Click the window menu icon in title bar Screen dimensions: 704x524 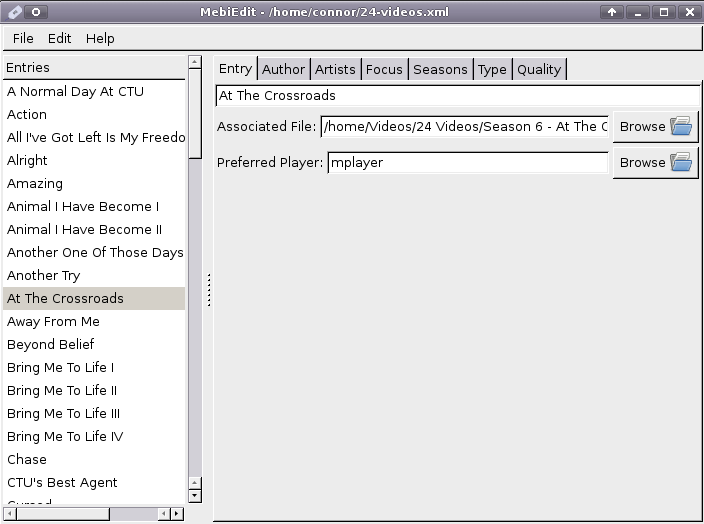coord(14,12)
